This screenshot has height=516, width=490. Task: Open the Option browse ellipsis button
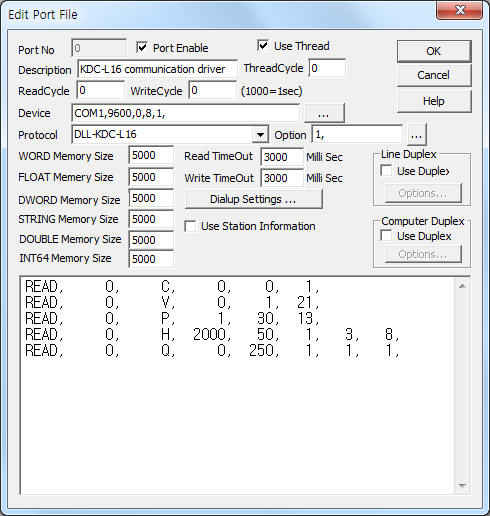click(416, 135)
